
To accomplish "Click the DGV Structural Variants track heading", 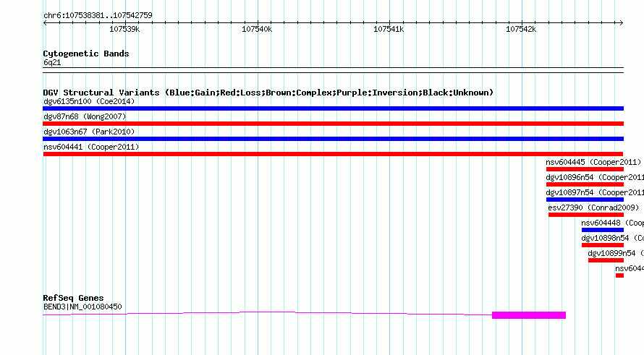I will point(268,93).
